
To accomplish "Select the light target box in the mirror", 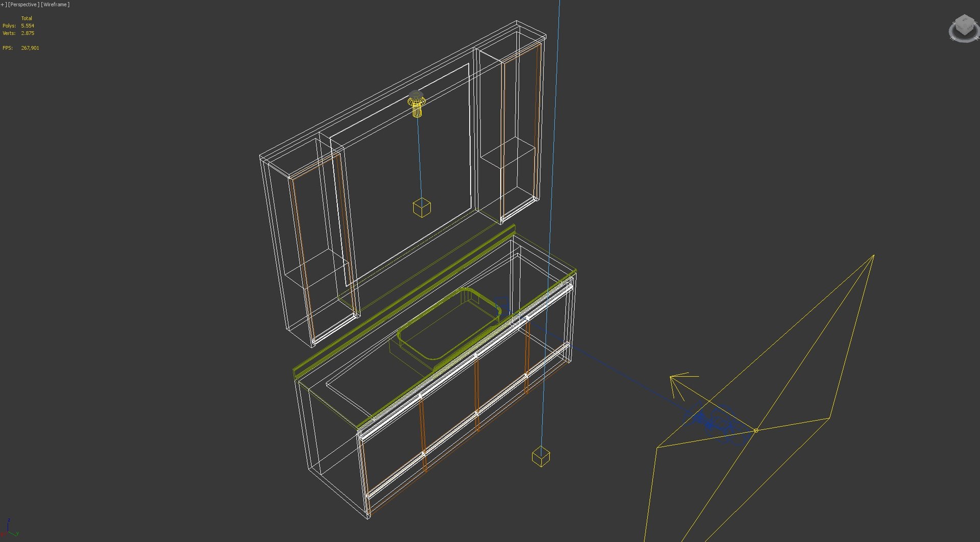I will [422, 208].
